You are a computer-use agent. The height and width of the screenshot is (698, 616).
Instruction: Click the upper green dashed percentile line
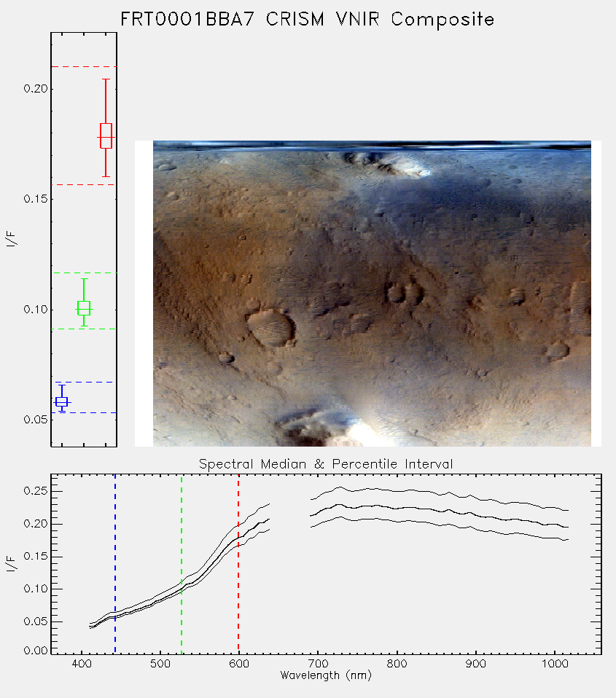pos(84,273)
